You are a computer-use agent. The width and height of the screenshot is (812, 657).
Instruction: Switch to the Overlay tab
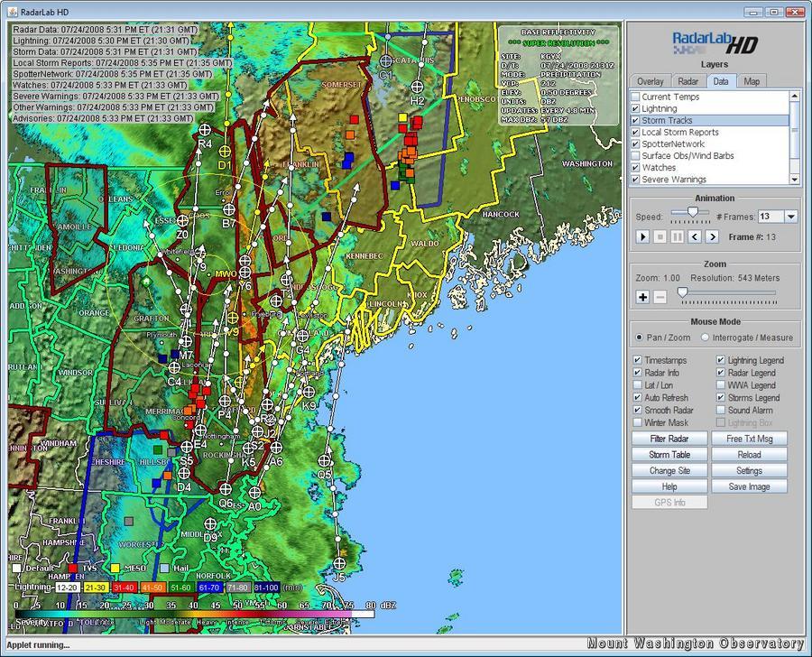[650, 81]
